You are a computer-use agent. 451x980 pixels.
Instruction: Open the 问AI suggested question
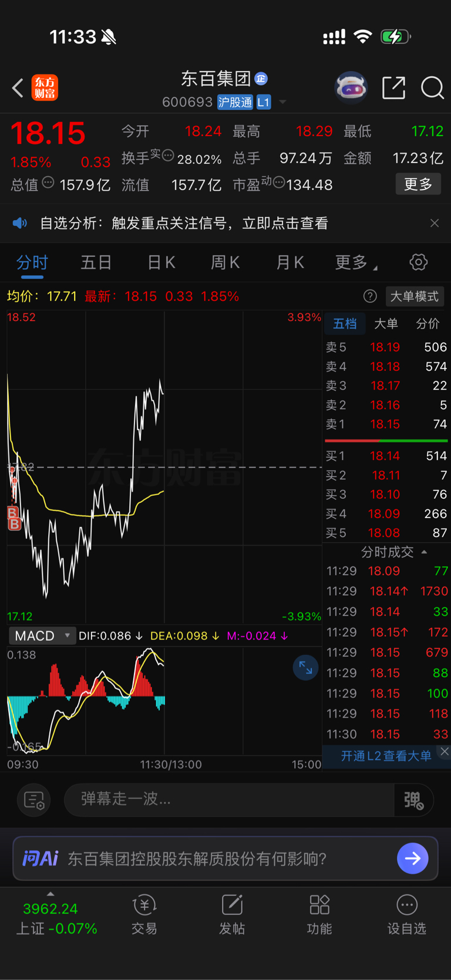point(197,859)
